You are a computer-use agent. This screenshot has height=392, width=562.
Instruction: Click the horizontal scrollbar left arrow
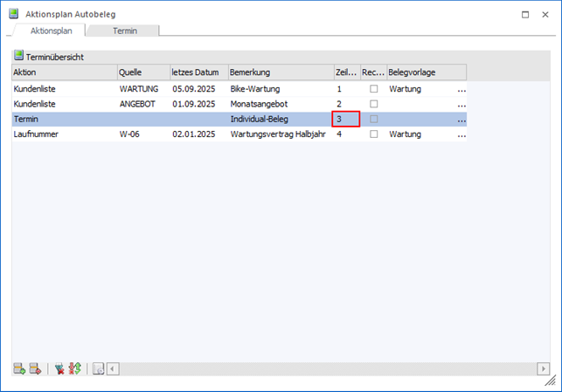pyautogui.click(x=113, y=369)
